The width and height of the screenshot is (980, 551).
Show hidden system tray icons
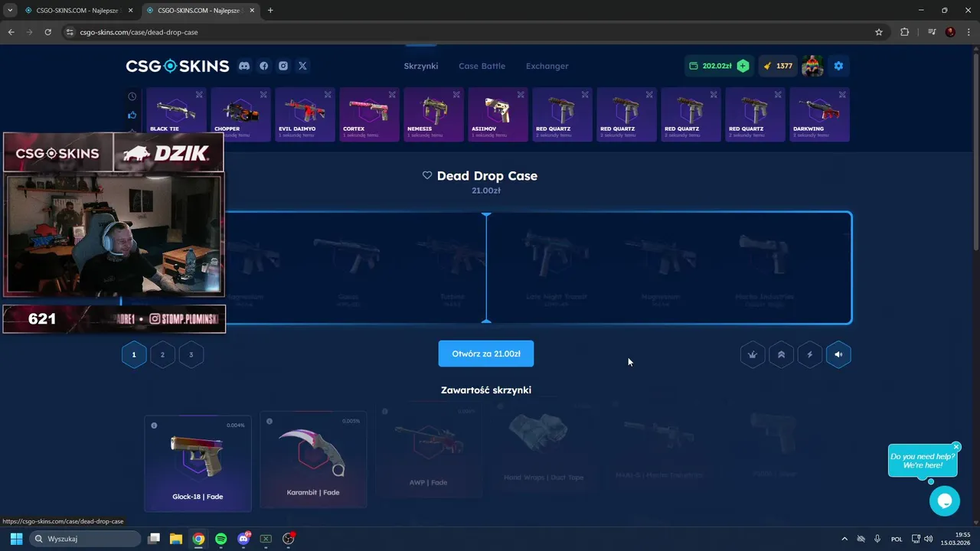(x=844, y=539)
